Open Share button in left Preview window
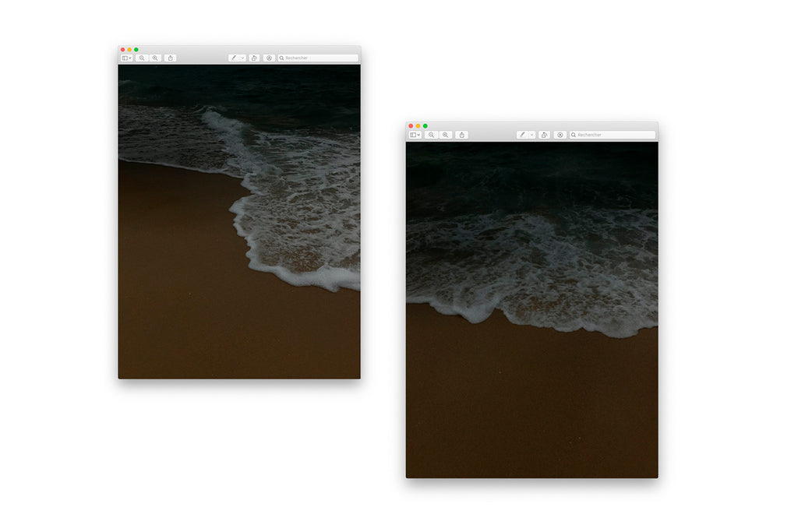The image size is (798, 532). tap(170, 58)
